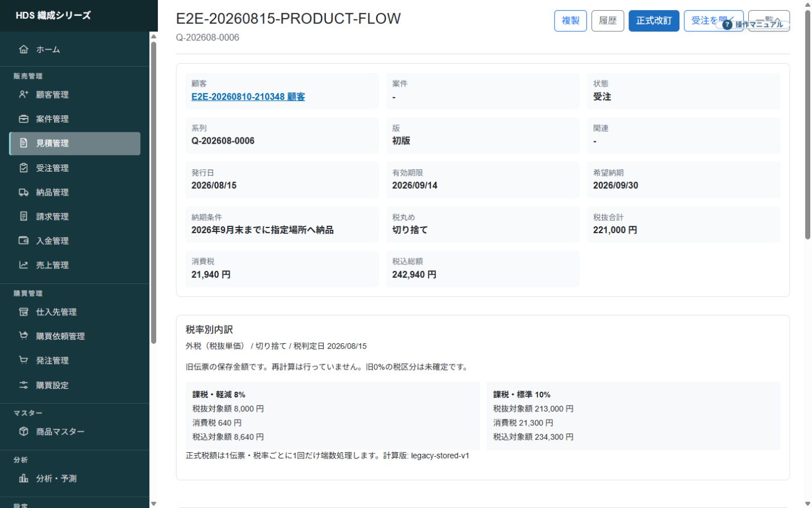
Task: Click the question mark help icon
Action: click(x=727, y=25)
